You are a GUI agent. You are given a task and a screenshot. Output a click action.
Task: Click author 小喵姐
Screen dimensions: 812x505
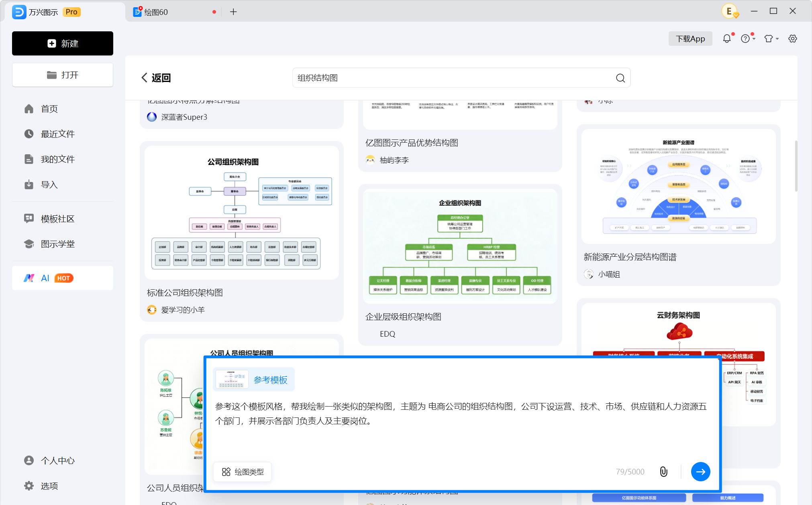pyautogui.click(x=609, y=274)
